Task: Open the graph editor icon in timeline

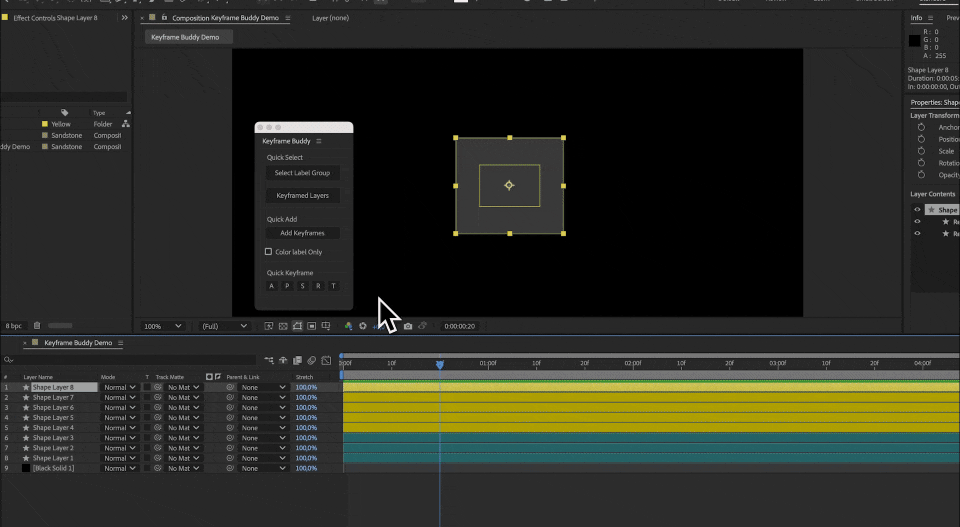Action: click(x=326, y=361)
